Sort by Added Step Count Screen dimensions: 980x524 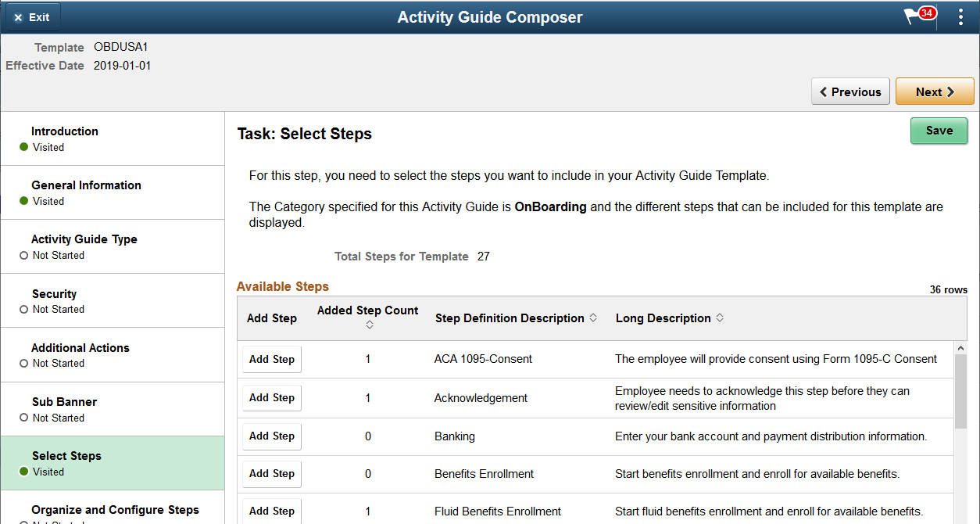click(x=367, y=311)
